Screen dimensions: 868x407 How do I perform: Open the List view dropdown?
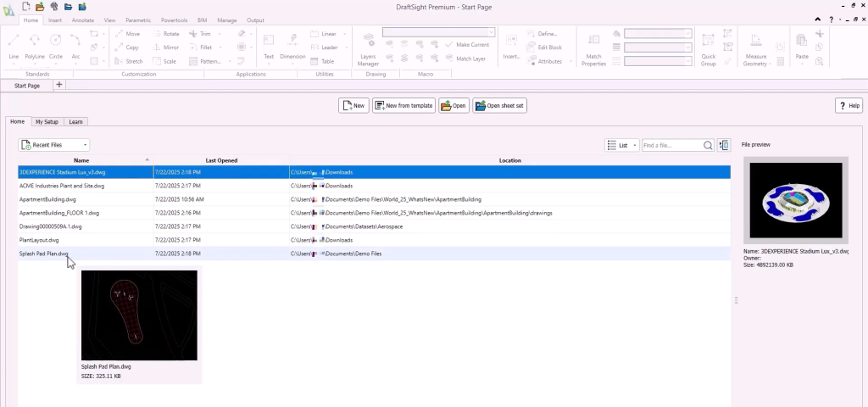tap(621, 145)
